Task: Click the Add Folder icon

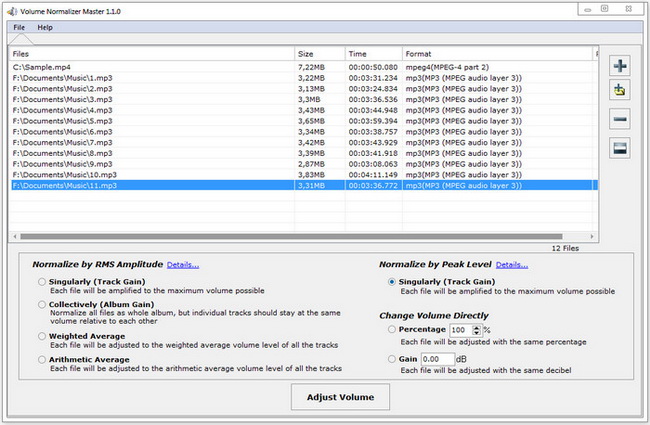Action: (620, 92)
